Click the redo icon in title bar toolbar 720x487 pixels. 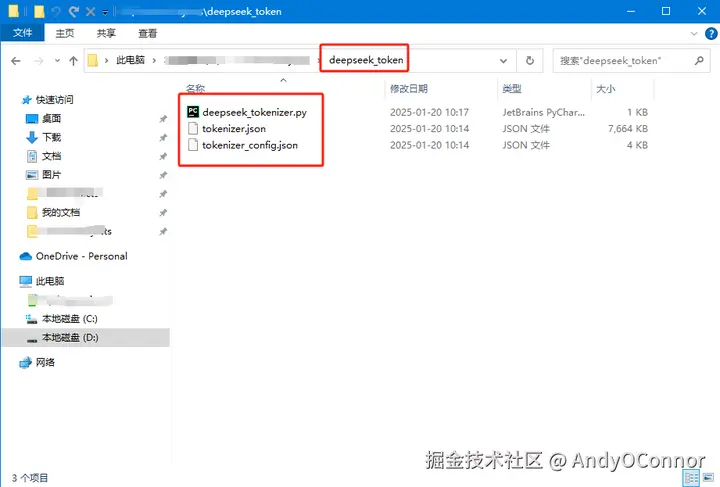pos(73,11)
